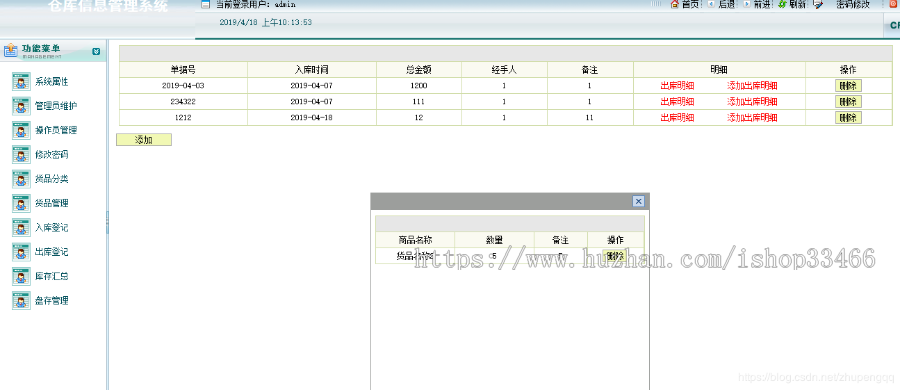Click the 出库登记 sidebar icon
The width and height of the screenshot is (900, 390).
tap(21, 252)
